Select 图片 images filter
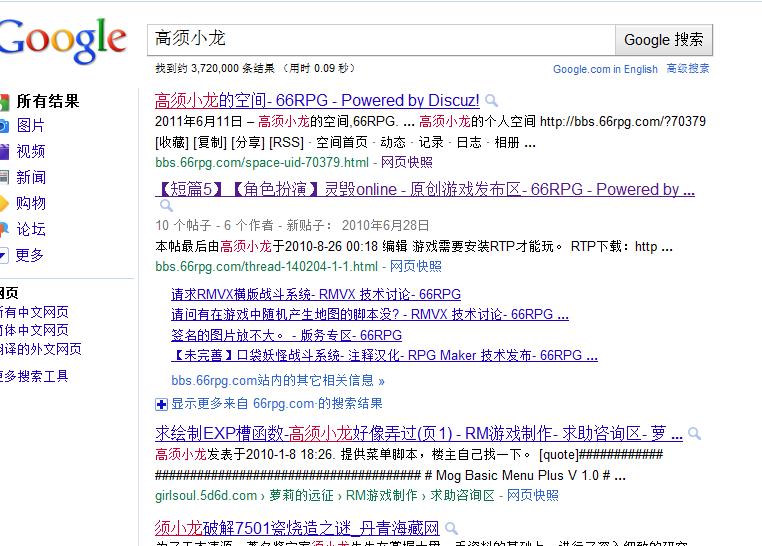The width and height of the screenshot is (762, 546). [x=30, y=126]
